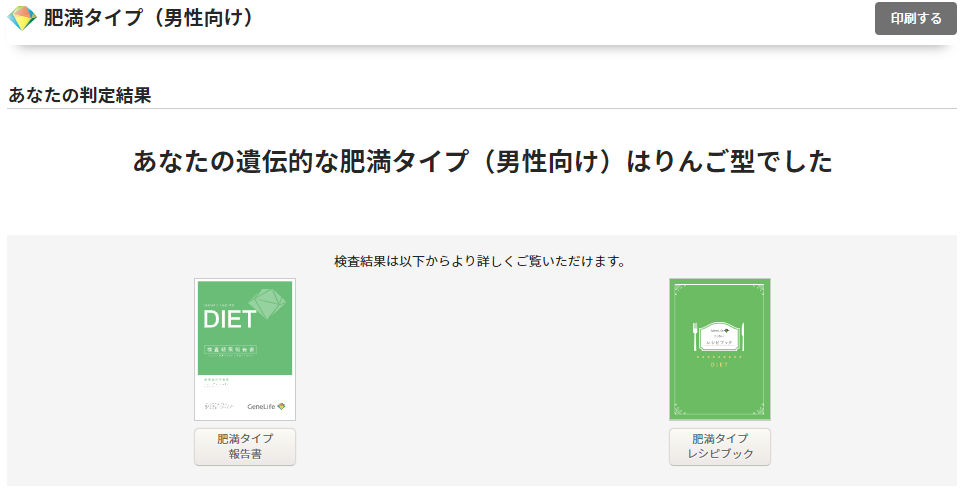This screenshot has width=966, height=494.
Task: Click the 検査結果報告書 label on report cover
Action: [231, 350]
